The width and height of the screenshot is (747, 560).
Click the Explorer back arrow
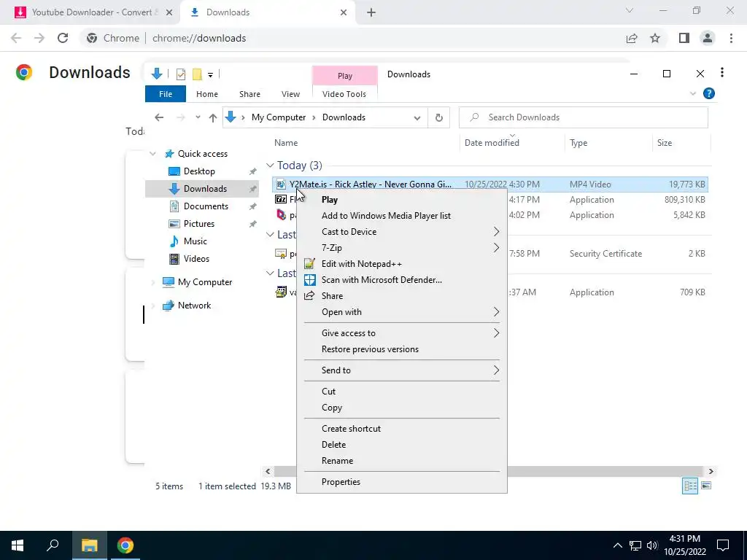click(159, 117)
